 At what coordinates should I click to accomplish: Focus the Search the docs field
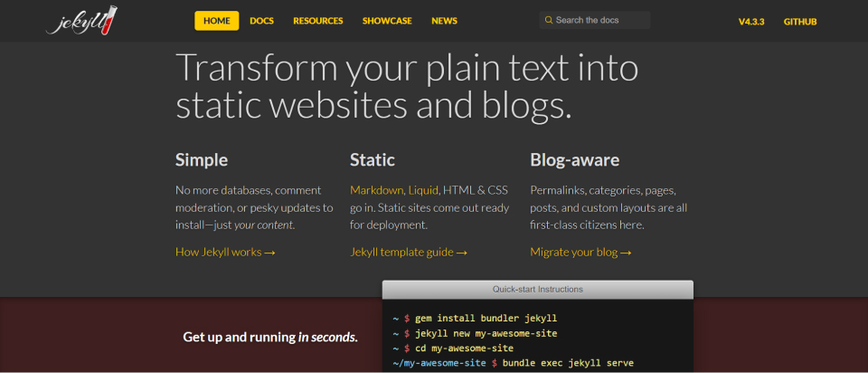click(x=595, y=20)
